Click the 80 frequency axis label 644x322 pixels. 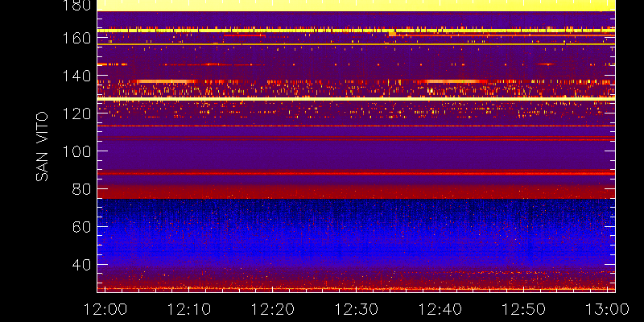[82, 189]
